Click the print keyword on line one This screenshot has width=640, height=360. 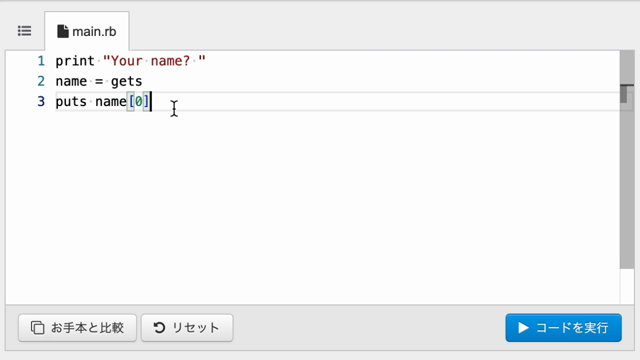coord(75,61)
